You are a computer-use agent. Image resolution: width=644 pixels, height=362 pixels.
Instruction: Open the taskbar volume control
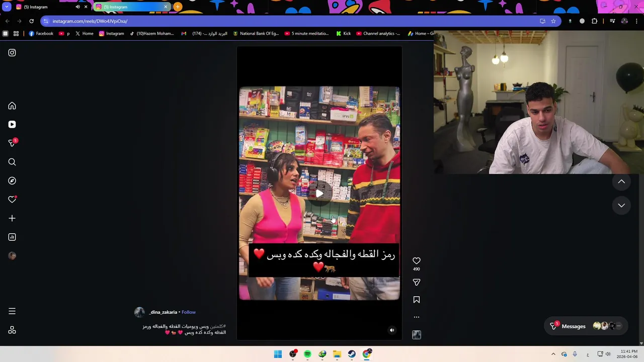coord(608,354)
